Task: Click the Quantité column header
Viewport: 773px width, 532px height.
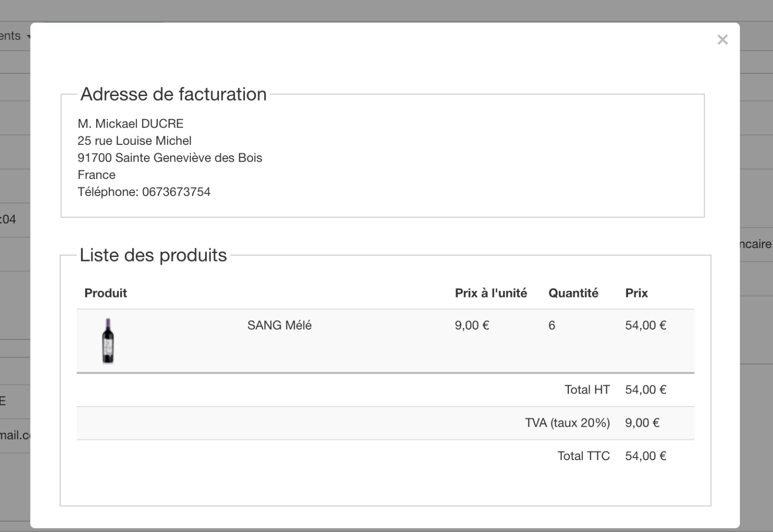Action: point(573,293)
